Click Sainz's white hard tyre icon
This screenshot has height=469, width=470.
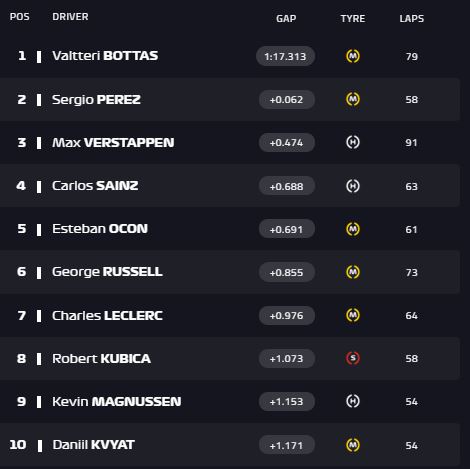(x=353, y=186)
